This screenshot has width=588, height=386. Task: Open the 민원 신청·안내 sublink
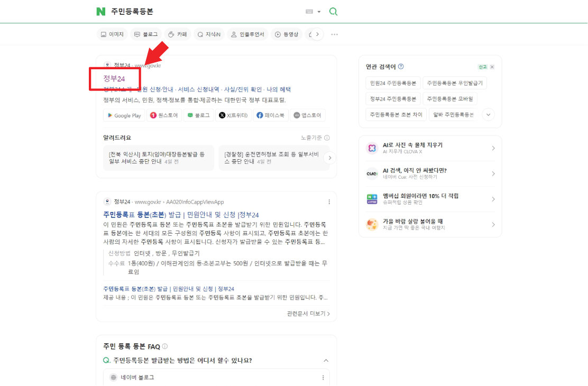(x=155, y=89)
